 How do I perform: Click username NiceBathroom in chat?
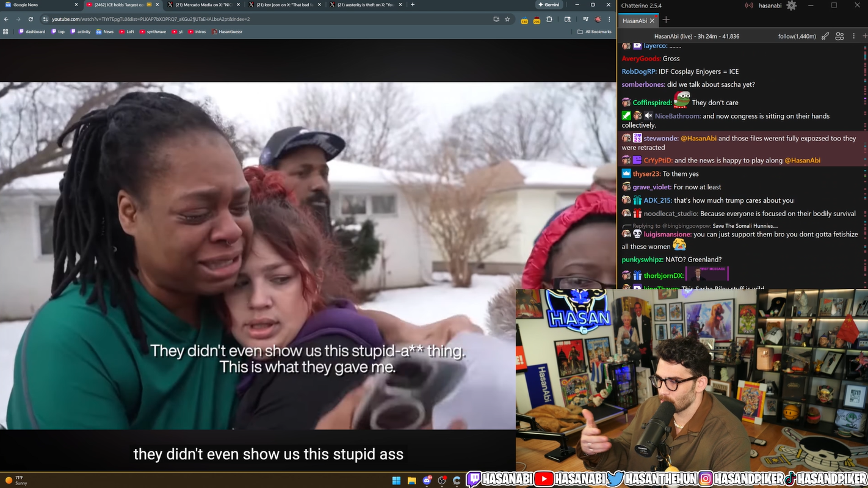click(678, 116)
